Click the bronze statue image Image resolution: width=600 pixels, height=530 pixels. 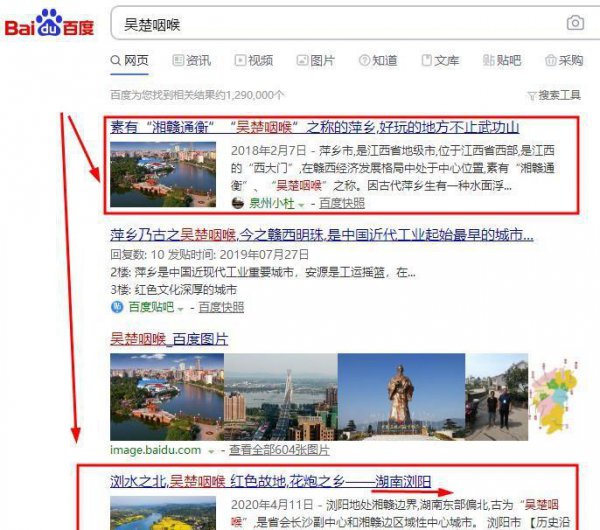click(401, 397)
